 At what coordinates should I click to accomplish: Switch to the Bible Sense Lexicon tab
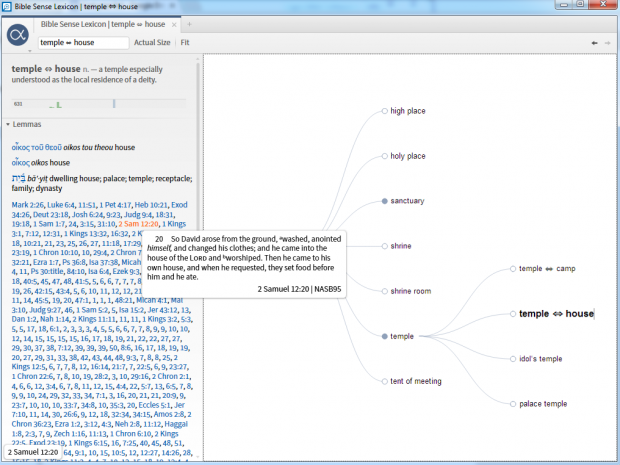(95, 23)
